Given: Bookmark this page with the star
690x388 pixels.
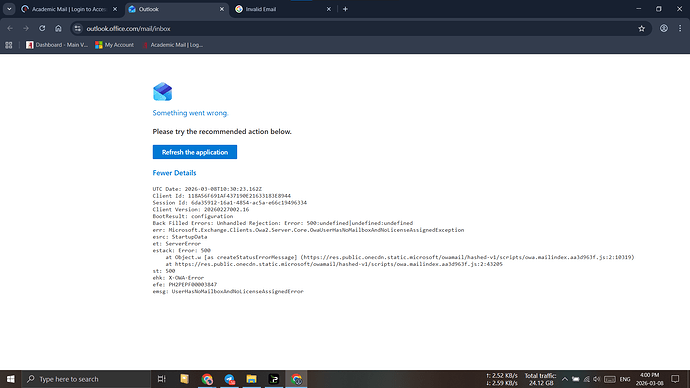Looking at the screenshot, I should [642, 29].
